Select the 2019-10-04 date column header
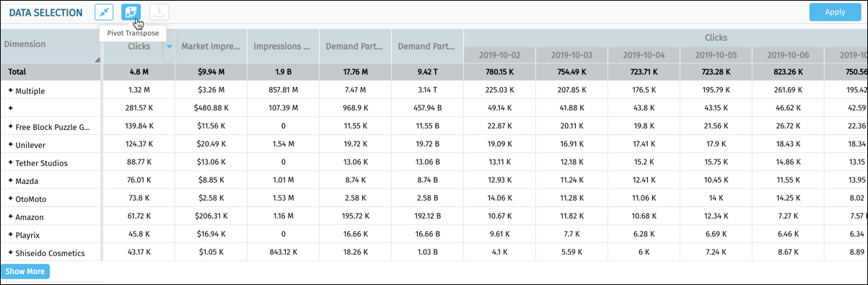 pos(644,55)
